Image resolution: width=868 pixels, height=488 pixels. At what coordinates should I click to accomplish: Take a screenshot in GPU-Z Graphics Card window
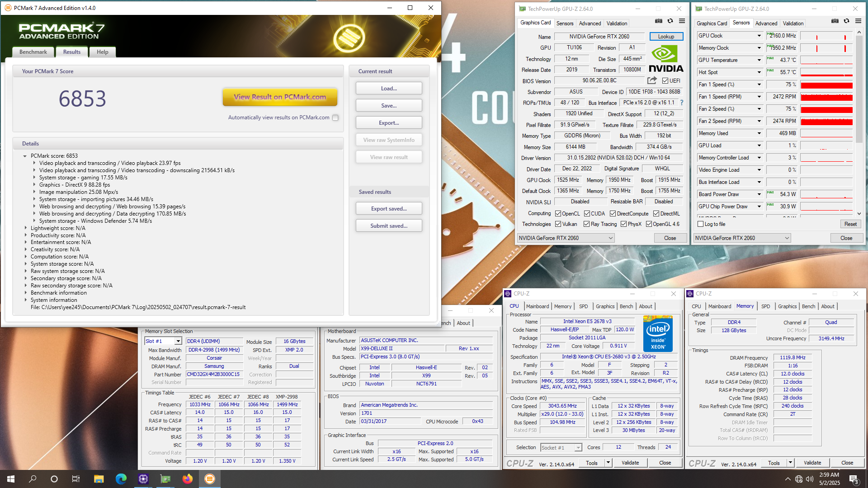[659, 21]
